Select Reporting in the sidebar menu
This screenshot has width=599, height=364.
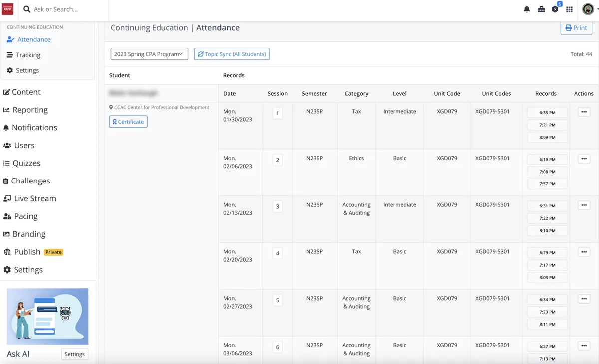click(x=29, y=110)
